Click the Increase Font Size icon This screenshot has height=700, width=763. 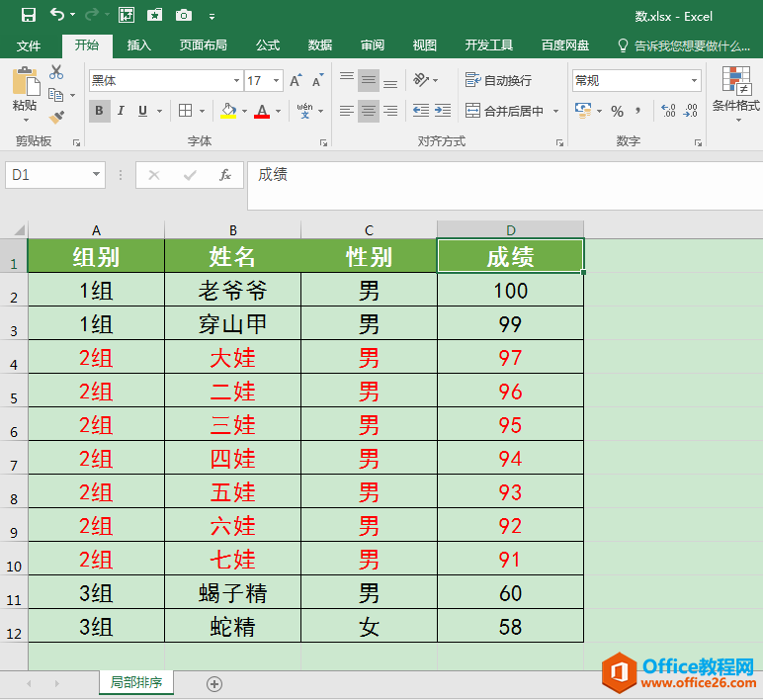(x=296, y=81)
